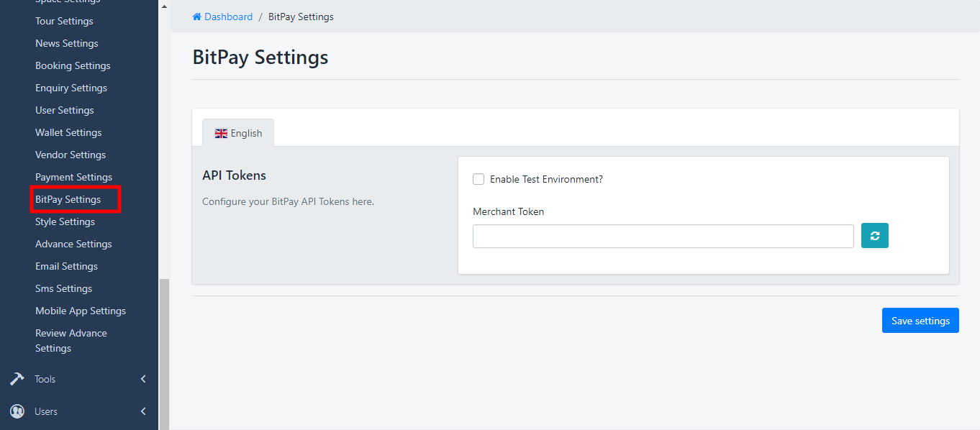Screen dimensions: 980x430
Task: Open Sms Settings in the sidebar
Action: (x=63, y=288)
